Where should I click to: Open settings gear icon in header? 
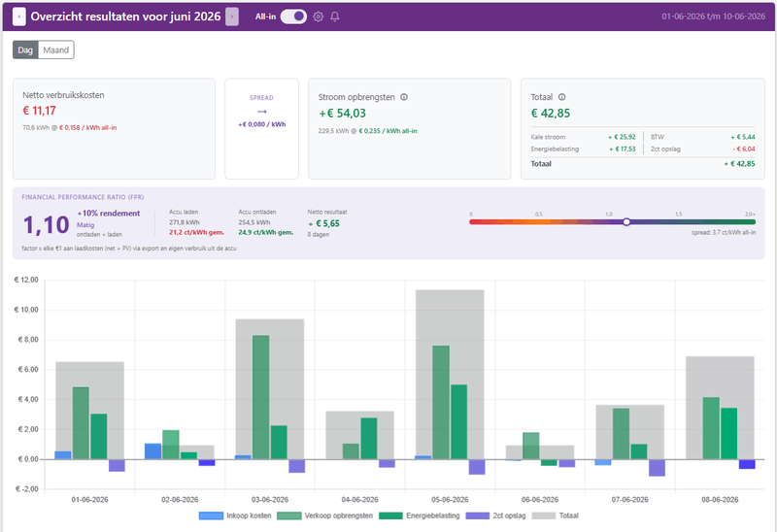tap(319, 17)
